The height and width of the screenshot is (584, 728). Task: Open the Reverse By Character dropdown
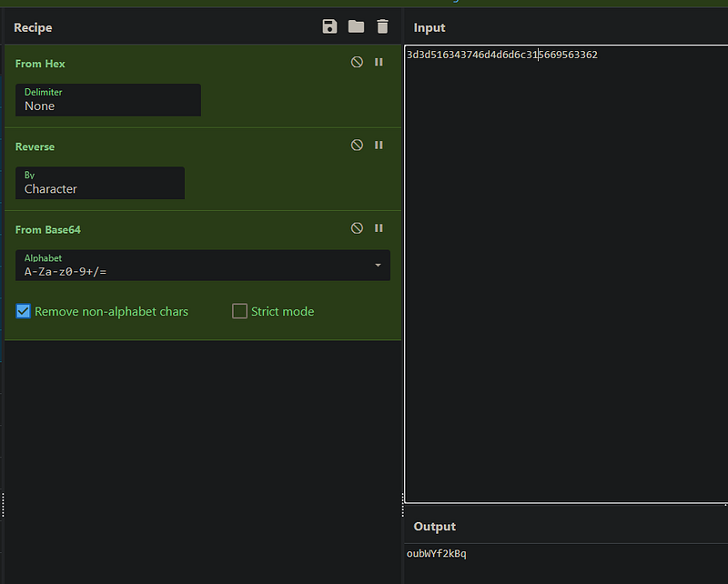pos(100,184)
